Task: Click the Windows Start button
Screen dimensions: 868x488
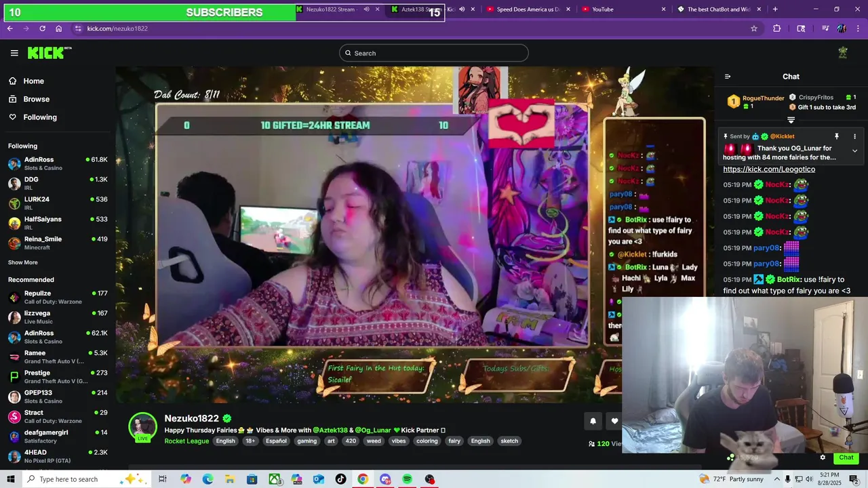Action: tap(11, 479)
